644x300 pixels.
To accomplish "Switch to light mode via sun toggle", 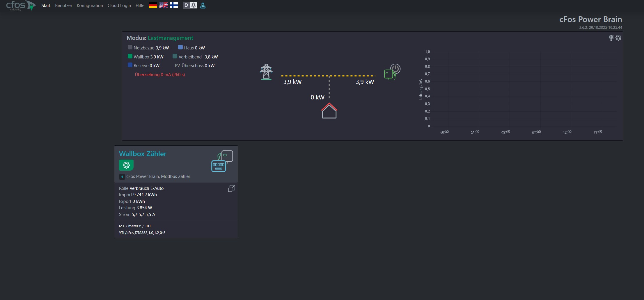I will pos(194,5).
